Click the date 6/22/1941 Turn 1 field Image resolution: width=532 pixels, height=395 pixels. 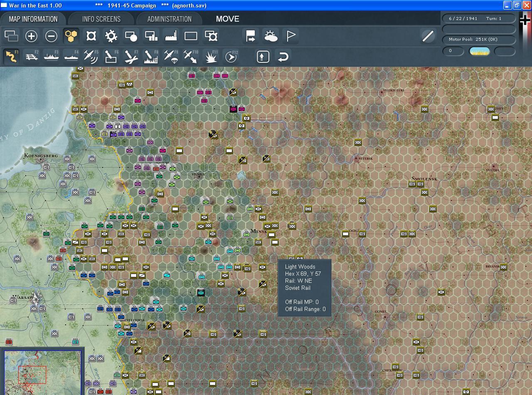pyautogui.click(x=479, y=19)
